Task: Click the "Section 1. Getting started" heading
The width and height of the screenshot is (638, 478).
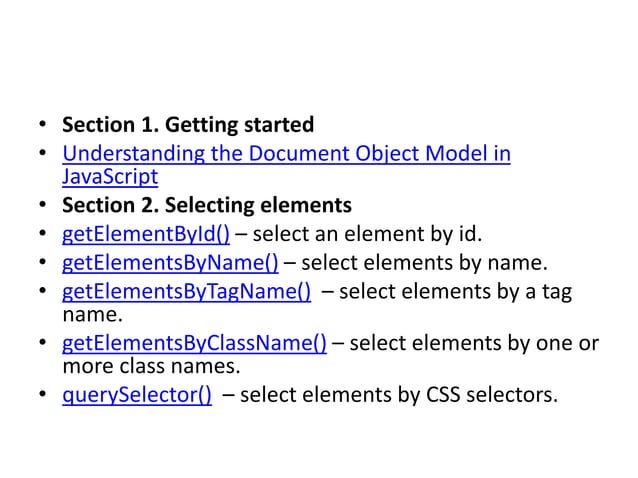Action: click(188, 126)
